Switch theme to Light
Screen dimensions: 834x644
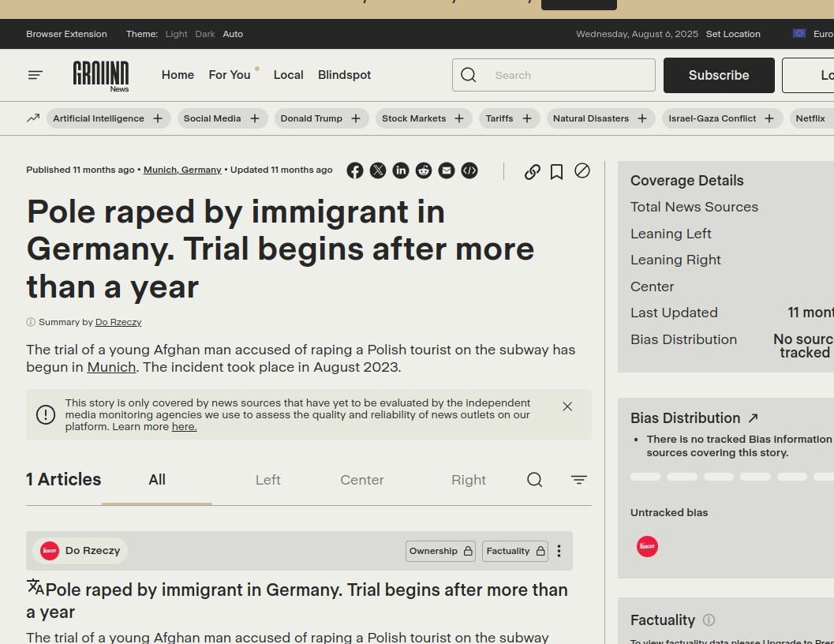pos(176,34)
